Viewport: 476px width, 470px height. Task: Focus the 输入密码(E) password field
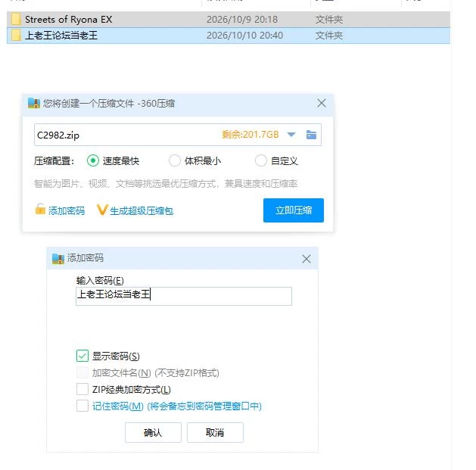(184, 296)
